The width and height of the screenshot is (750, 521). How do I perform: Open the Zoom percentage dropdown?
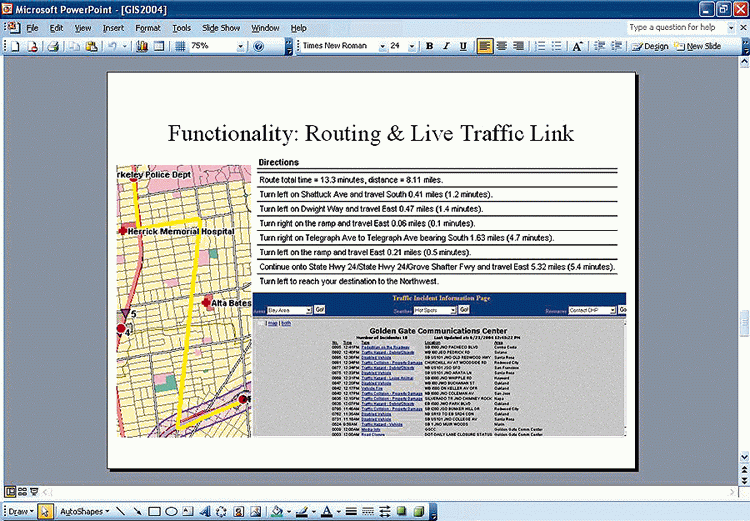[x=240, y=46]
